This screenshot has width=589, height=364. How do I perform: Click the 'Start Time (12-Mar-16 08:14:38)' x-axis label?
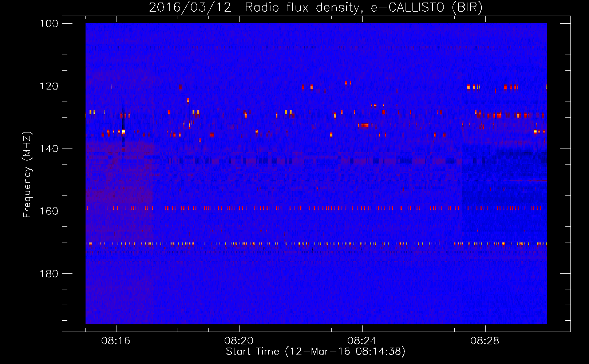pyautogui.click(x=316, y=352)
